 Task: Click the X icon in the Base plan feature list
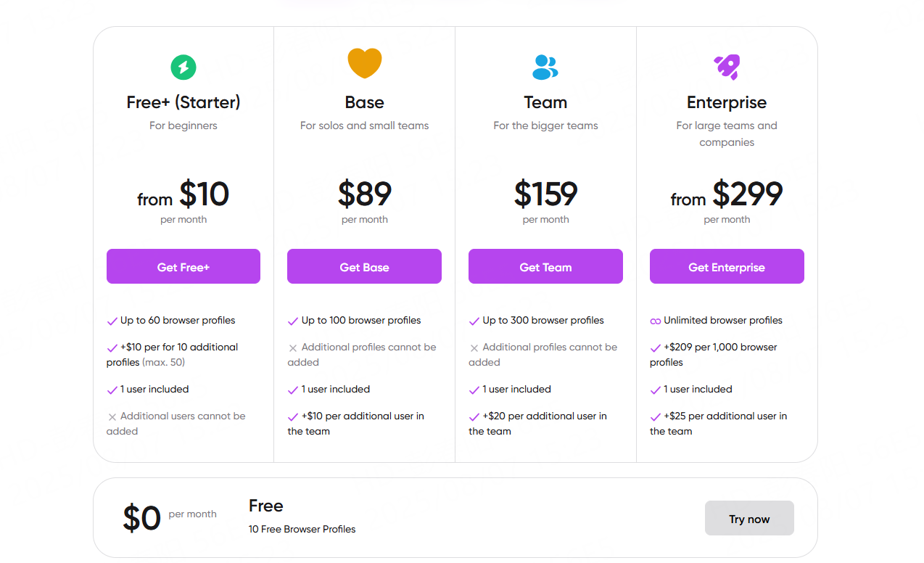(293, 348)
